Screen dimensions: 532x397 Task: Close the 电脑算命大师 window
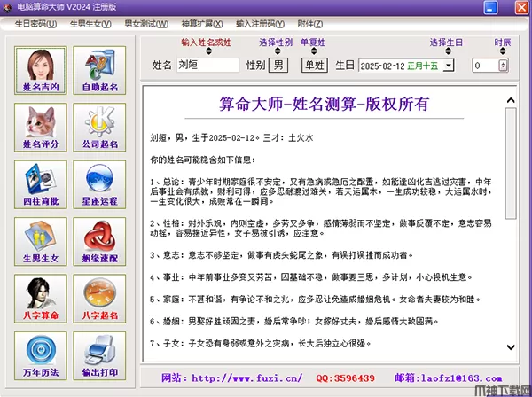pos(522,7)
